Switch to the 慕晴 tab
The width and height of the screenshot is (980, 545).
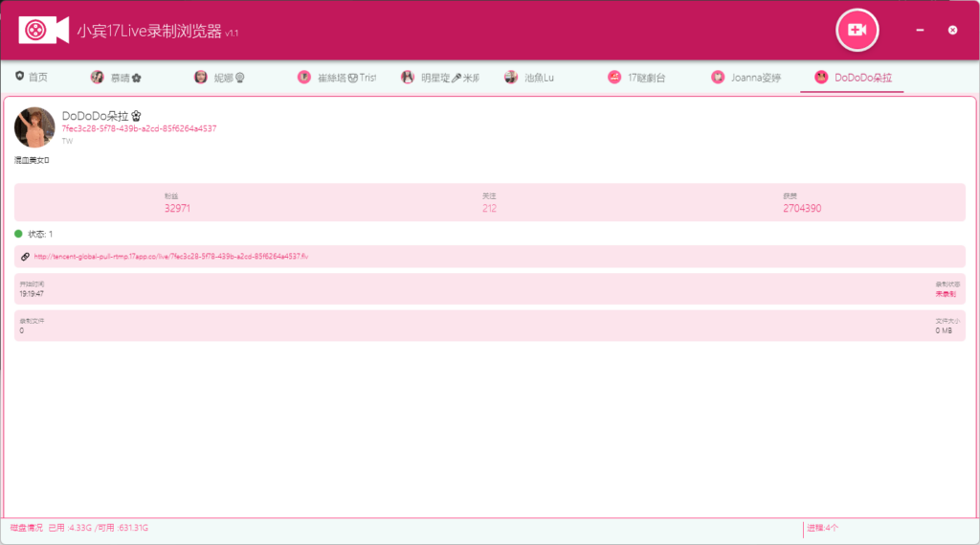115,78
